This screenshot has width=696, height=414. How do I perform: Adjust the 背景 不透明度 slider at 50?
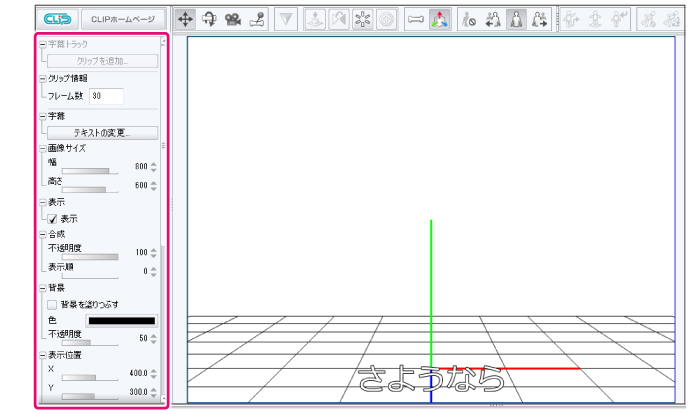(x=90, y=343)
